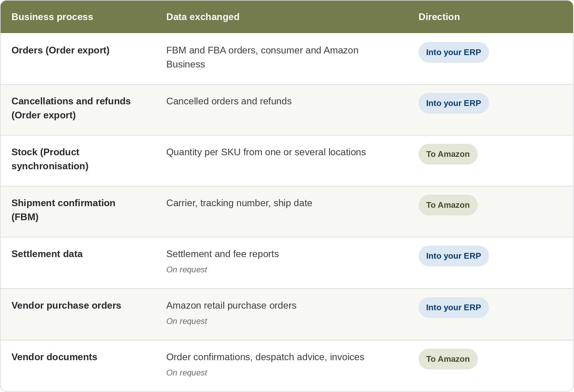Select the Vendor documents row title
This screenshot has width=574, height=392.
(54, 357)
